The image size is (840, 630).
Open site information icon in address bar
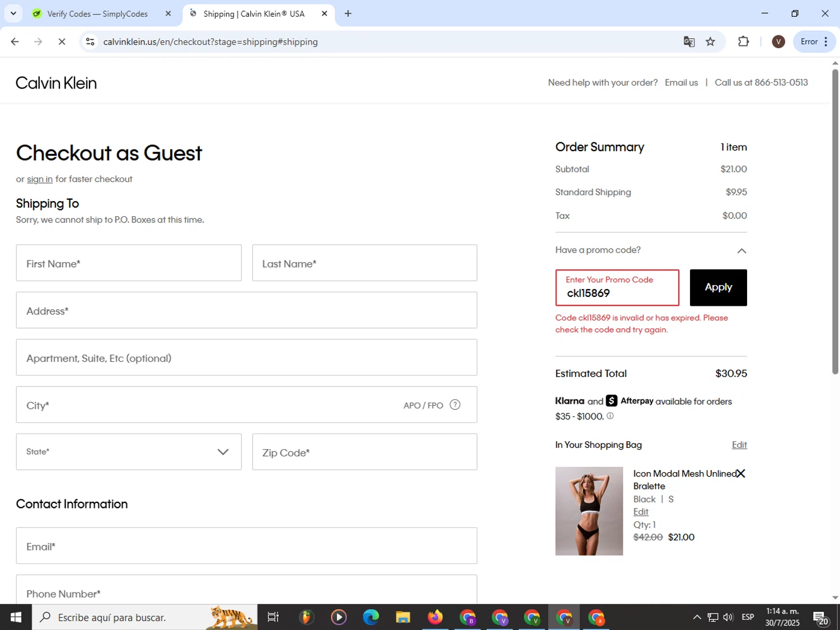pyautogui.click(x=90, y=41)
